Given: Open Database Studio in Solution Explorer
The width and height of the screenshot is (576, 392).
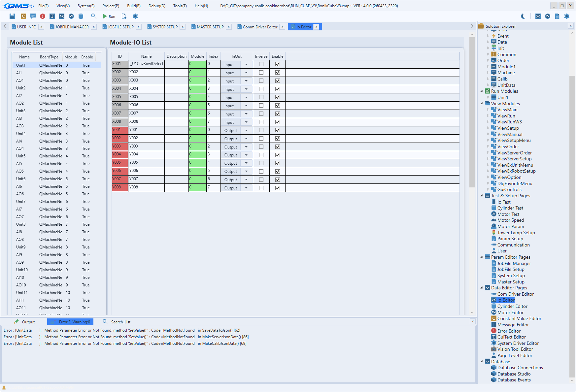Looking at the screenshot, I should tap(514, 374).
